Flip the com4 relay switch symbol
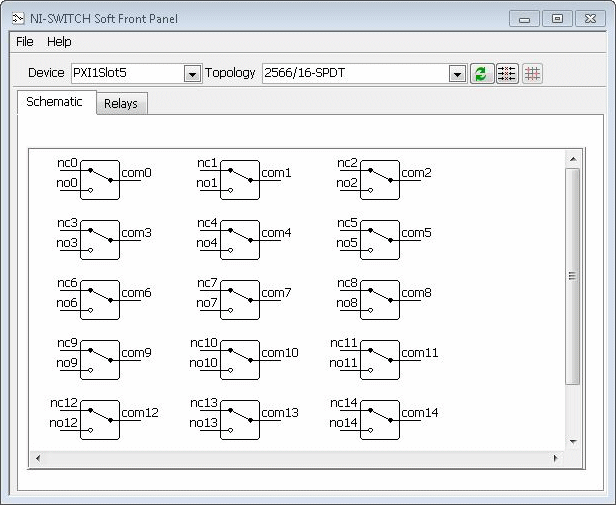This screenshot has height=505, width=616. pos(239,240)
